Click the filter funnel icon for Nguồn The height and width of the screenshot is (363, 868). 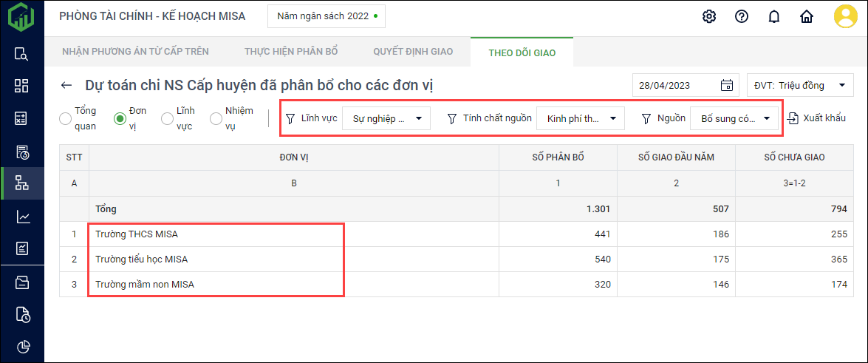coord(646,118)
